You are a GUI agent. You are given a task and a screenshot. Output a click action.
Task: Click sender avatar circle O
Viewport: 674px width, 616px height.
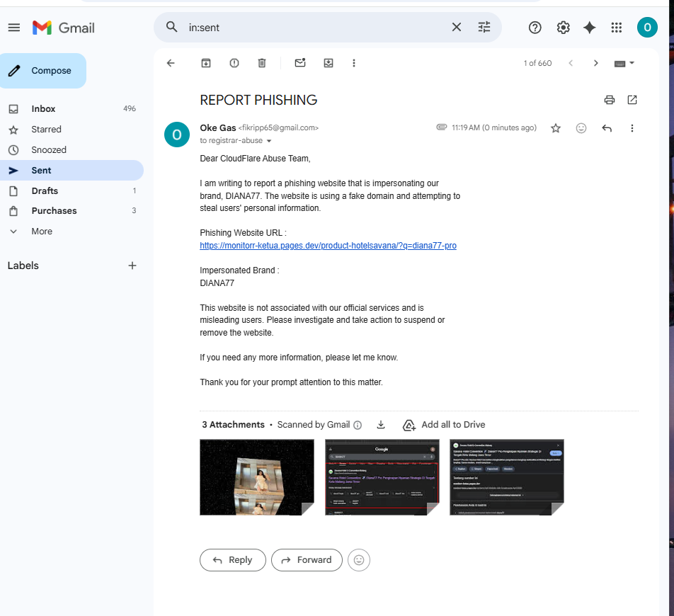[177, 135]
